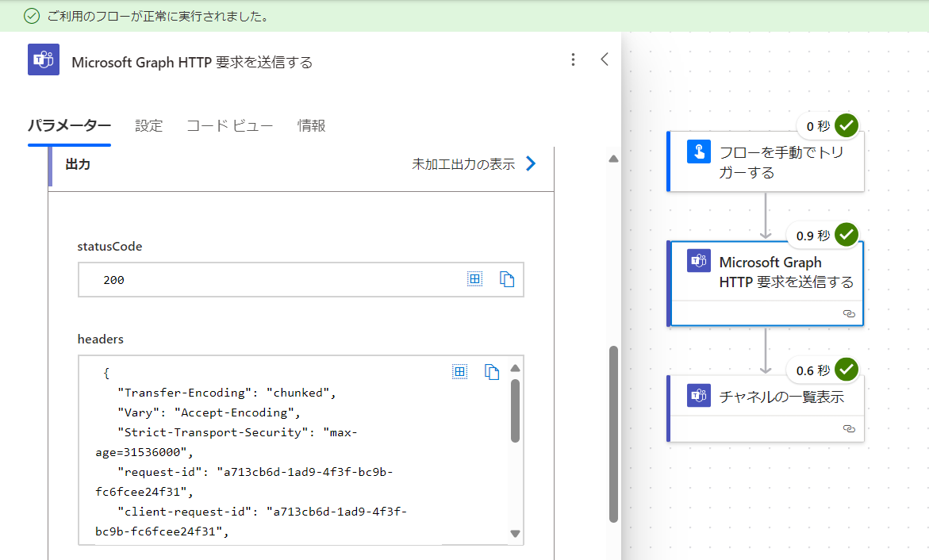
Task: Click the Teams icon on チャネルの一覧表示 card
Action: click(x=698, y=395)
